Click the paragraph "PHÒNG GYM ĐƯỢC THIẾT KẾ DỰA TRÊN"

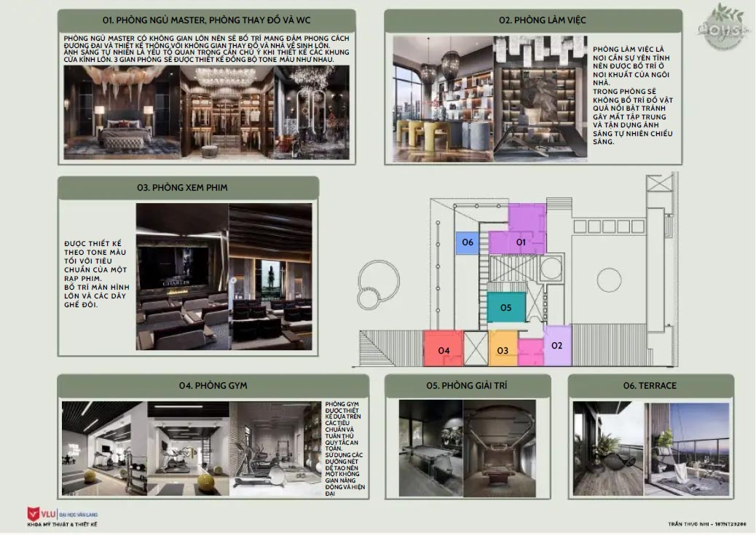pos(344,448)
